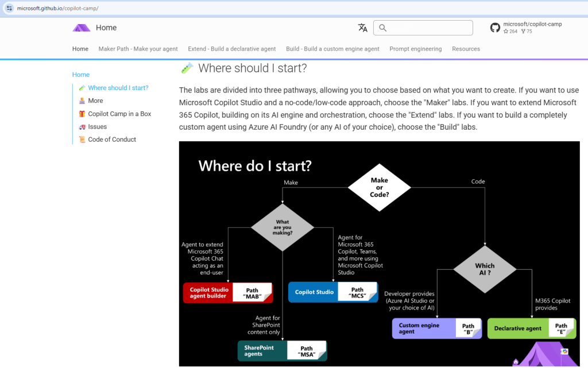Screen dimensions: 588x368
Task: Open the language translation selector icon
Action: [x=362, y=28]
